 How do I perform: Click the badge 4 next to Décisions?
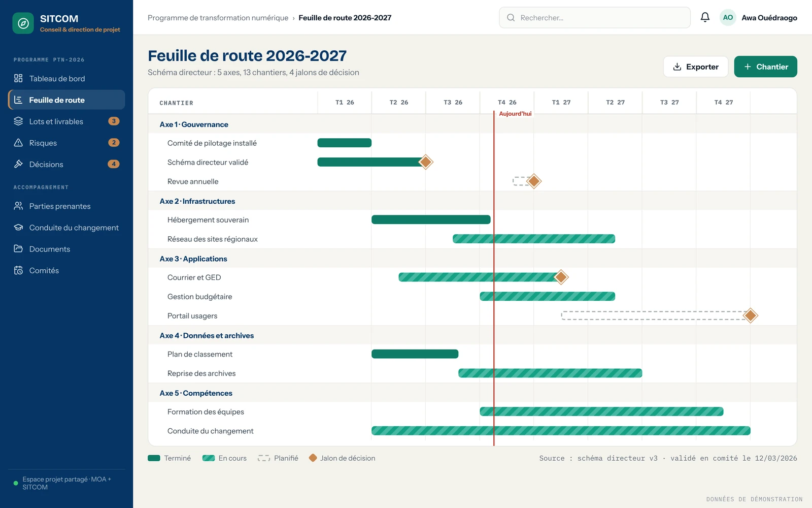[x=114, y=164]
